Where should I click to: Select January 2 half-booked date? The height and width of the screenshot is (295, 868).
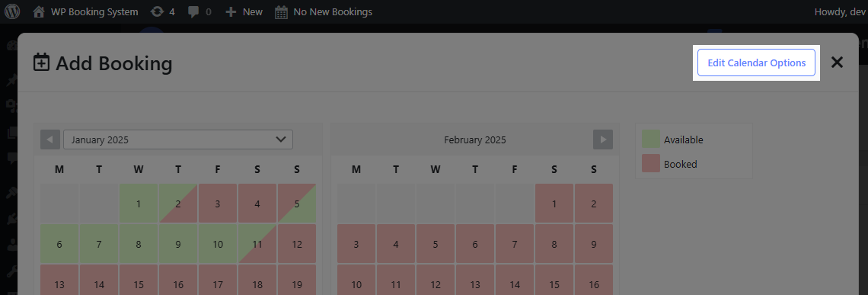click(x=178, y=204)
